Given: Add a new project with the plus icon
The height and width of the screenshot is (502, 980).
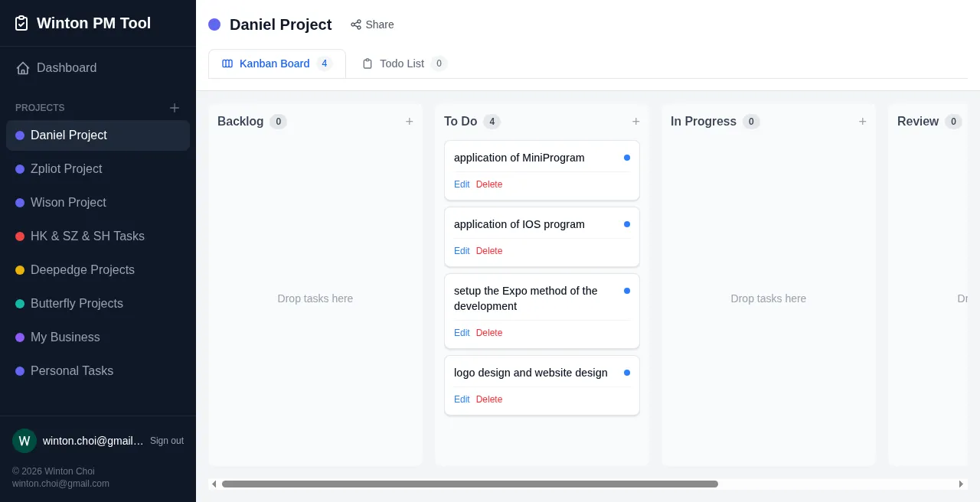Looking at the screenshot, I should point(175,108).
